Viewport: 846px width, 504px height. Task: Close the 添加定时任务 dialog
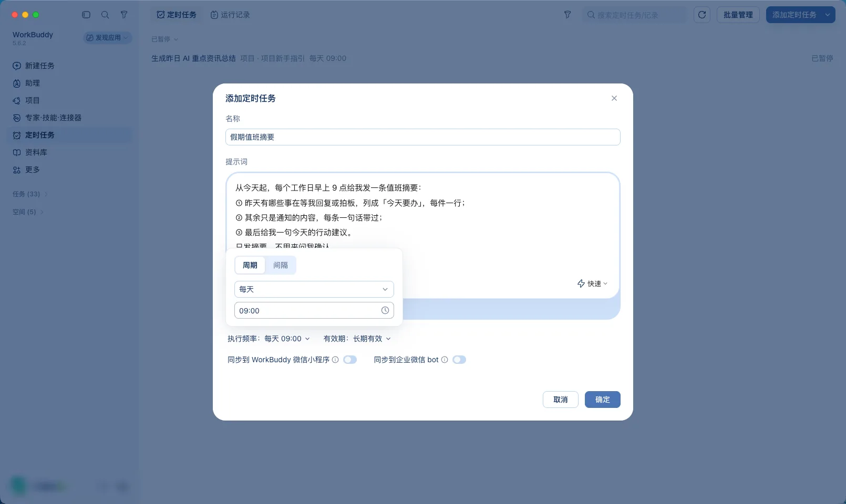click(614, 98)
